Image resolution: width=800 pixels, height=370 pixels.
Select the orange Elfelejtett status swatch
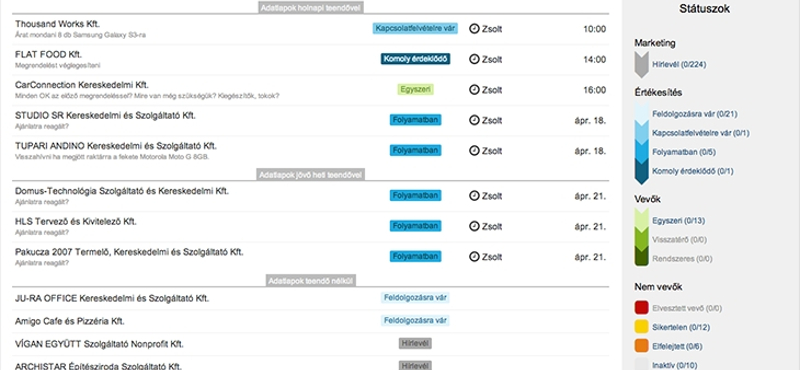pos(641,346)
